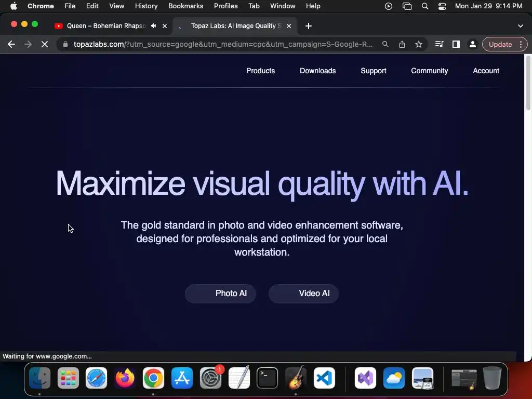
Task: Launch Terminal from the Dock
Action: [268, 378]
